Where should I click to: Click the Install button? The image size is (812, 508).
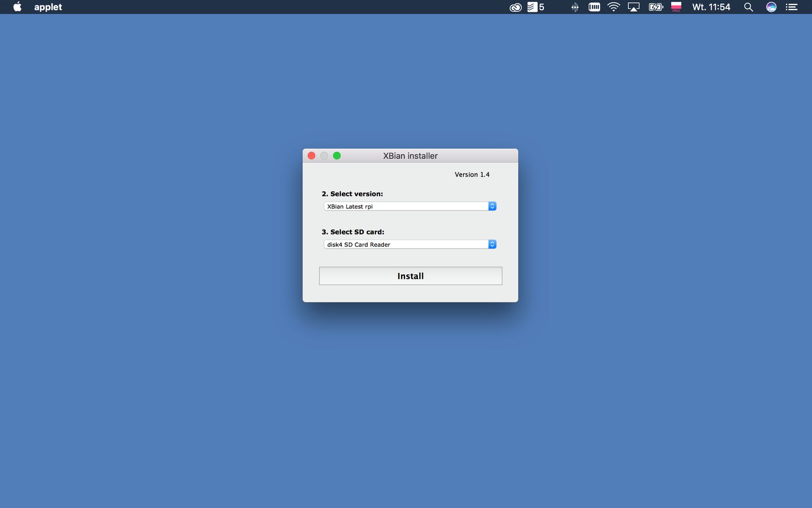(x=410, y=276)
